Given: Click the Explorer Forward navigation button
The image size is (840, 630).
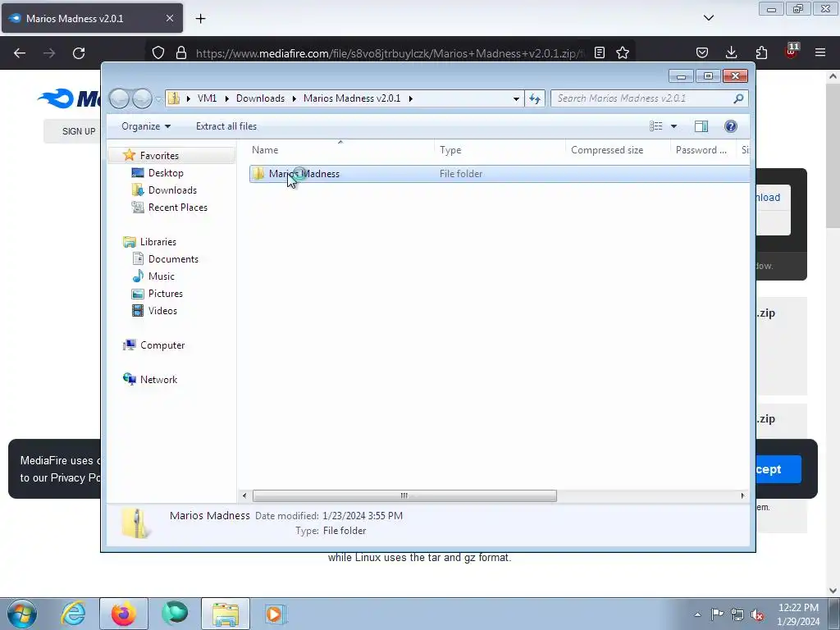Looking at the screenshot, I should (142, 98).
